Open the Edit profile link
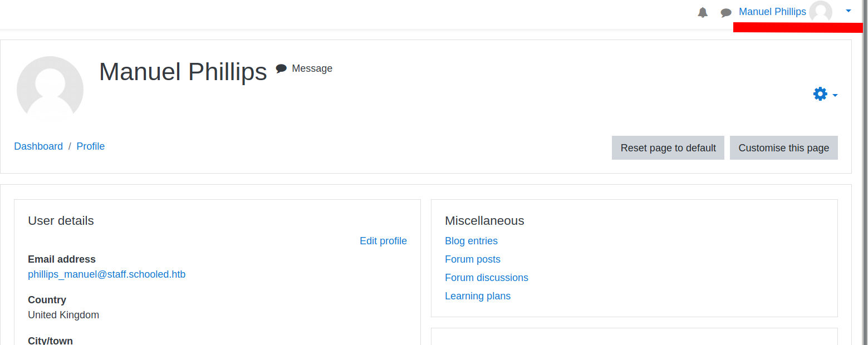Screen dimensions: 868x345 [383, 241]
